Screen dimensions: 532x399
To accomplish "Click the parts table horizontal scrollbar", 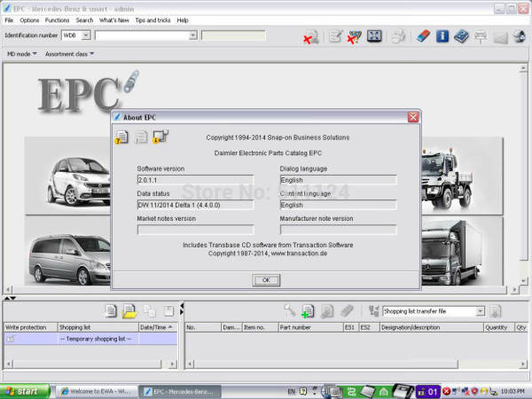I will point(325,364).
